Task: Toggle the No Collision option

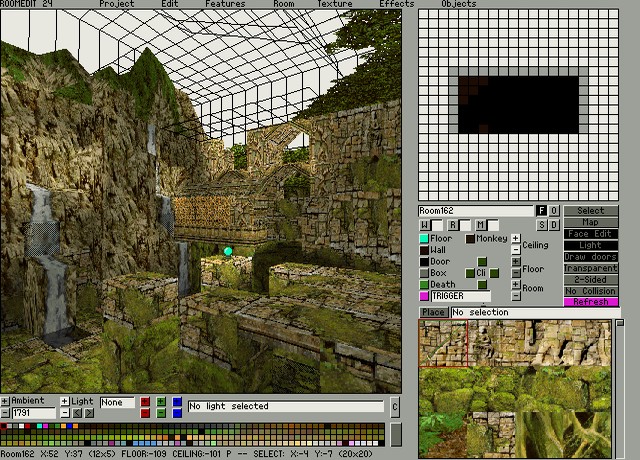Action: point(591,291)
